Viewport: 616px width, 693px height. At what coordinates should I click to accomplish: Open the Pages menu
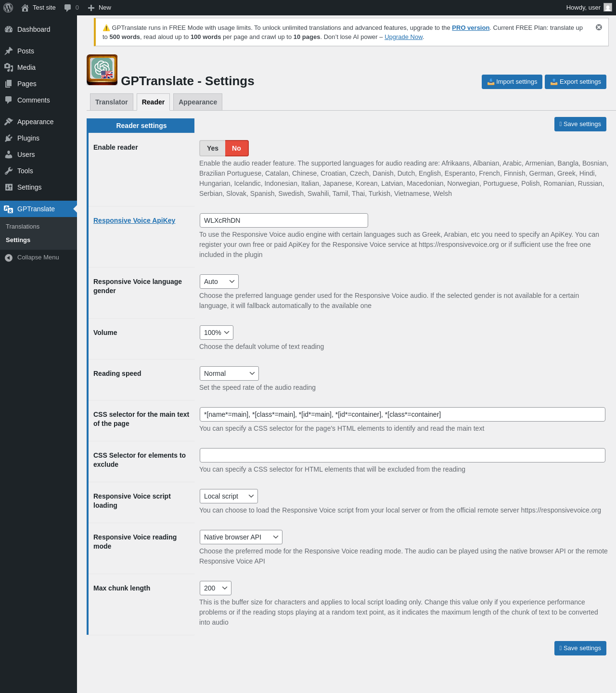click(38, 84)
